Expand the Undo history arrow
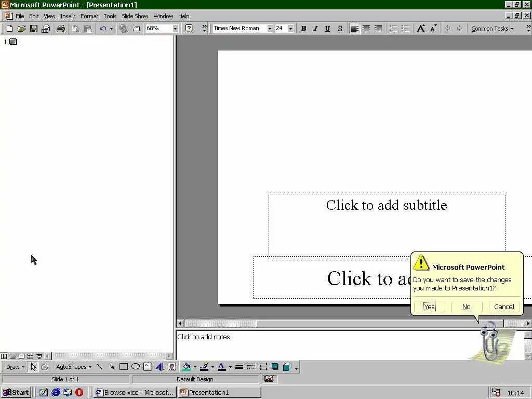The image size is (532, 399). [x=111, y=29]
